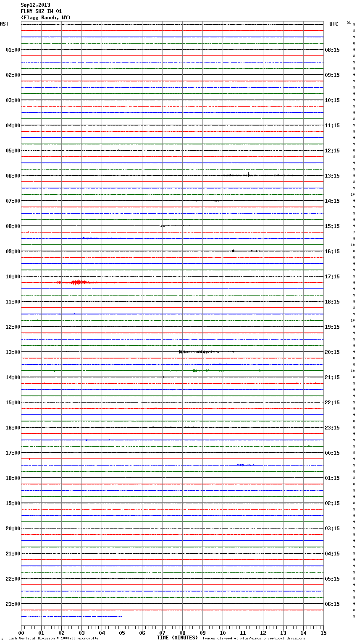Click minute 00 on the bottom axis

pyautogui.click(x=21, y=633)
